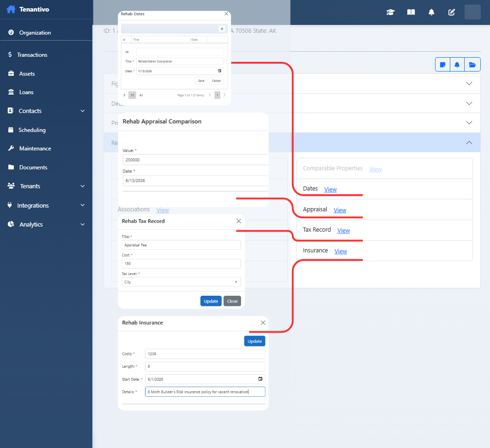The height and width of the screenshot is (448, 490).
Task: Close the Rehab Insurance dialog
Action: pyautogui.click(x=263, y=323)
